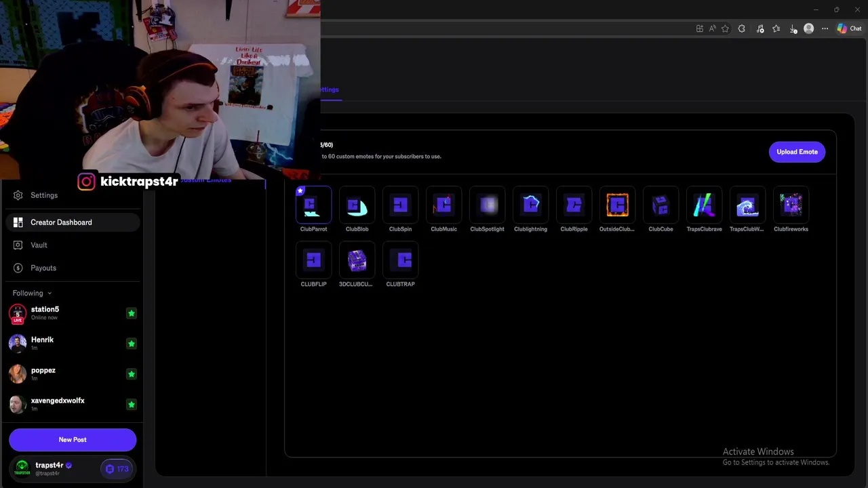
Task: Click the media control music icon
Action: [x=760, y=28]
